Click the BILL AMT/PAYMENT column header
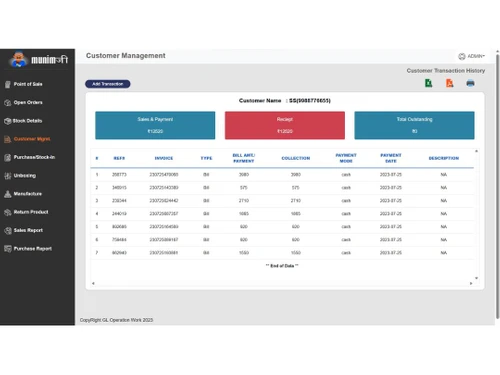Viewport: 500px width, 375px height. point(244,158)
